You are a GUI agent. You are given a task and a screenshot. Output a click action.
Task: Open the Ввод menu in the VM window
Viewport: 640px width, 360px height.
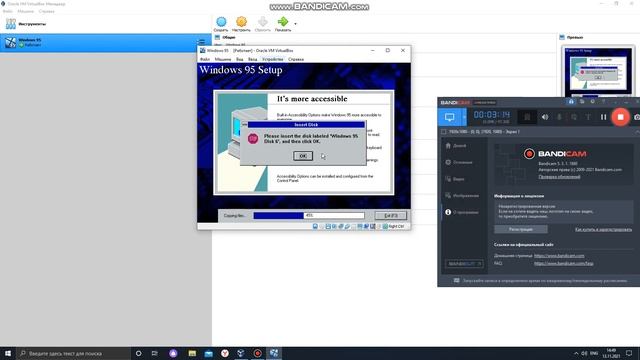pos(253,59)
